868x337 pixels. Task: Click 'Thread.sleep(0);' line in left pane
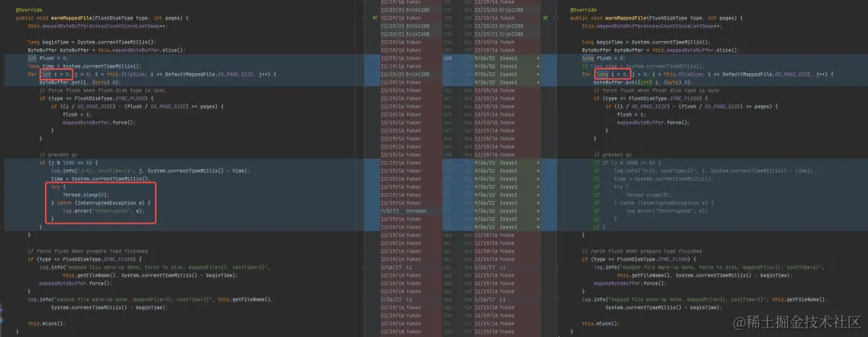point(86,195)
